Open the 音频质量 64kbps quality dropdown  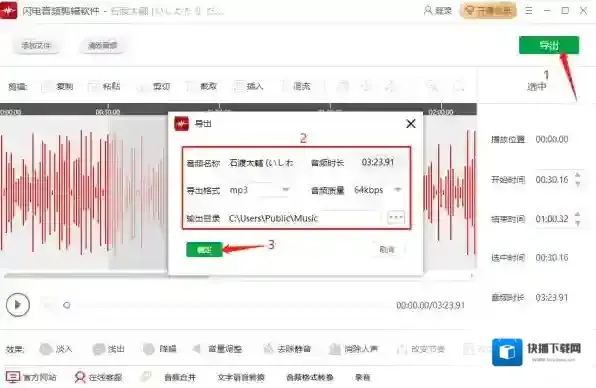377,190
